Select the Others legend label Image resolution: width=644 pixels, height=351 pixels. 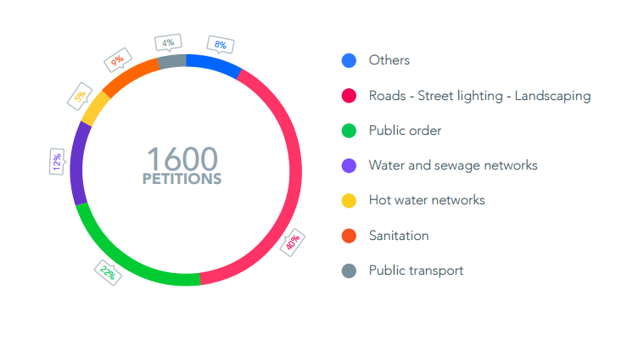[389, 60]
